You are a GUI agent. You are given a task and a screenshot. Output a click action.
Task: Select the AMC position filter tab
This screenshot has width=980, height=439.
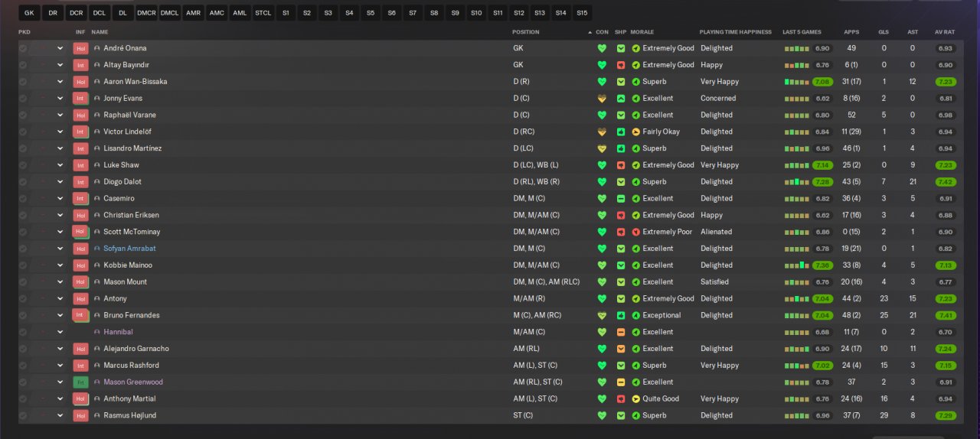tap(217, 13)
